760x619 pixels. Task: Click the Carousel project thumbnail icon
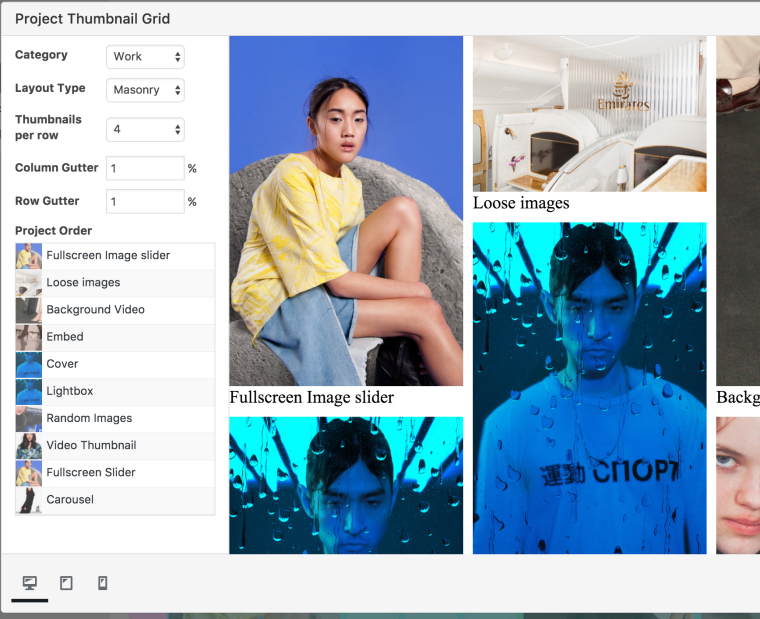pos(29,500)
